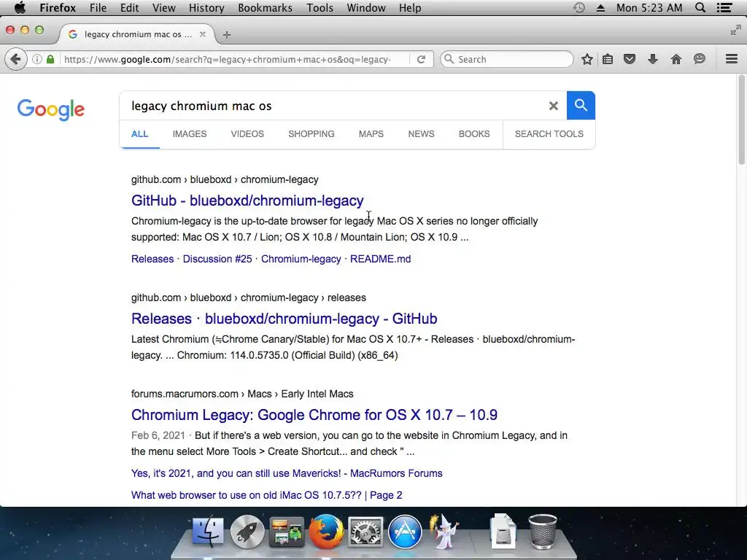Click the Firefox toolbar Search box
This screenshot has height=560, width=747.
tap(507, 60)
